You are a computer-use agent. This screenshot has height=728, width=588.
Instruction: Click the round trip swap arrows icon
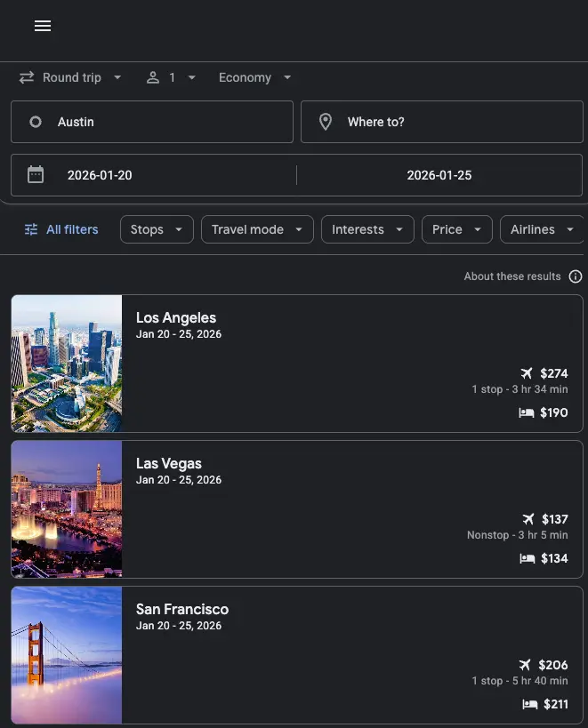point(27,77)
